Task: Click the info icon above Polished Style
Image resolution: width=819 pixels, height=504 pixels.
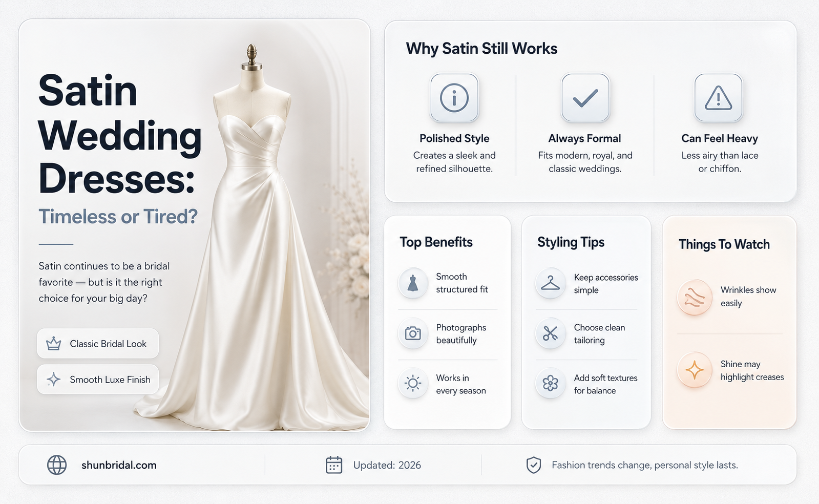Action: point(454,98)
